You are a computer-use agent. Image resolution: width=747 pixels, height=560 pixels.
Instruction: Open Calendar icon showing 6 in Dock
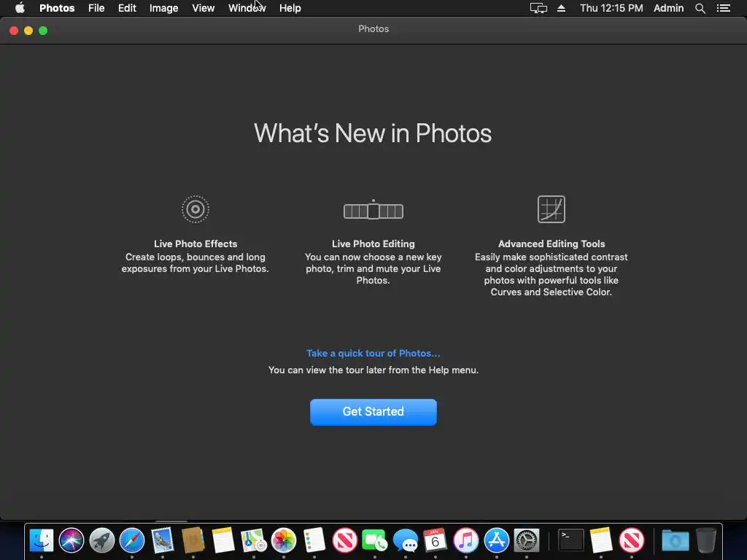[x=436, y=540]
